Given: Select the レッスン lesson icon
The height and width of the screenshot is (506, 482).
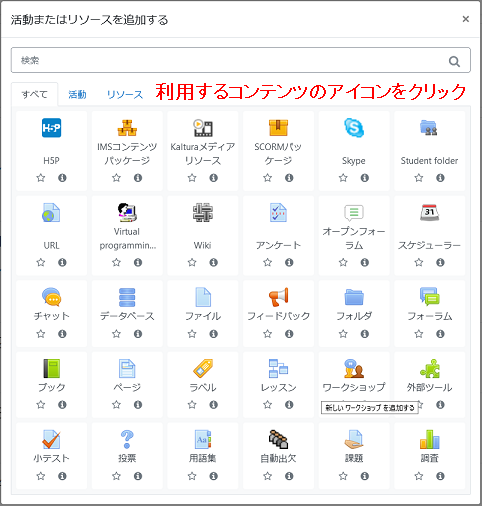Looking at the screenshot, I should tap(278, 368).
